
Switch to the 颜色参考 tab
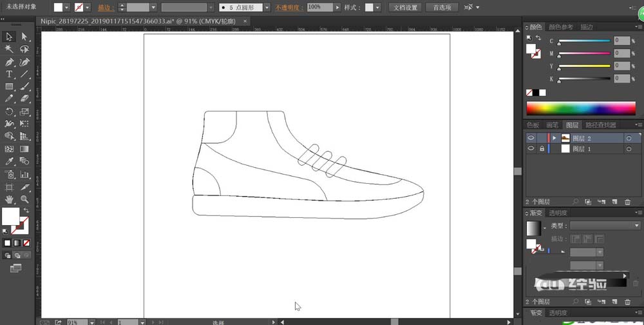tap(560, 27)
